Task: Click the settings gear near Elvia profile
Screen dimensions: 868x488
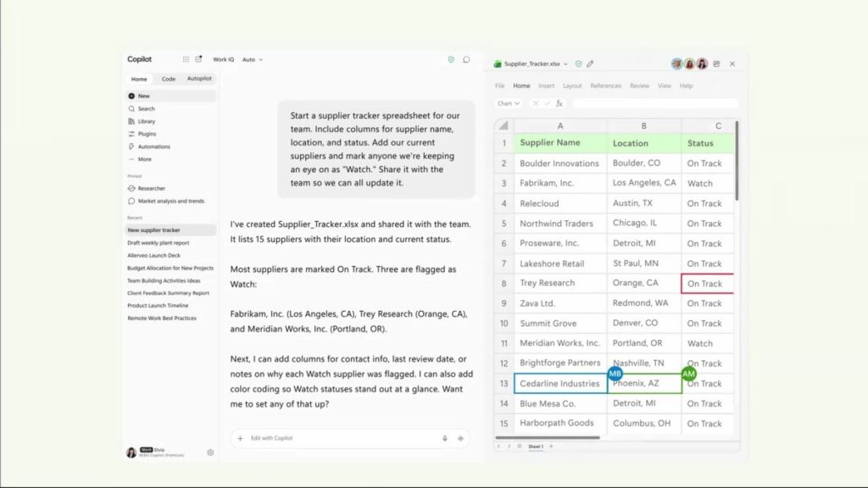Action: (210, 452)
